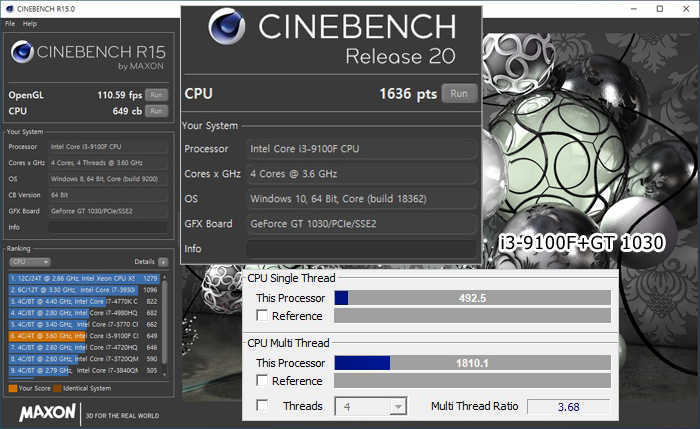This screenshot has height=429, width=700.
Task: Click the Multi Thread Ratio field 3.68
Action: (x=568, y=407)
